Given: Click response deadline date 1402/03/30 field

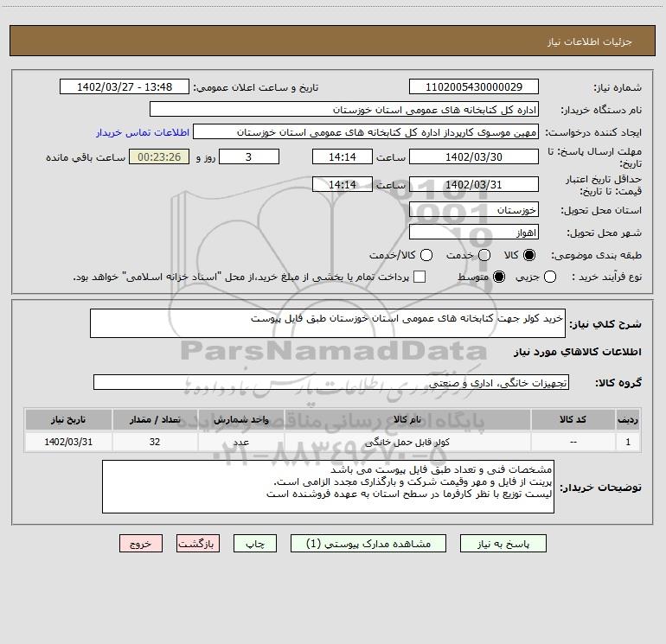Looking at the screenshot, I should (474, 156).
